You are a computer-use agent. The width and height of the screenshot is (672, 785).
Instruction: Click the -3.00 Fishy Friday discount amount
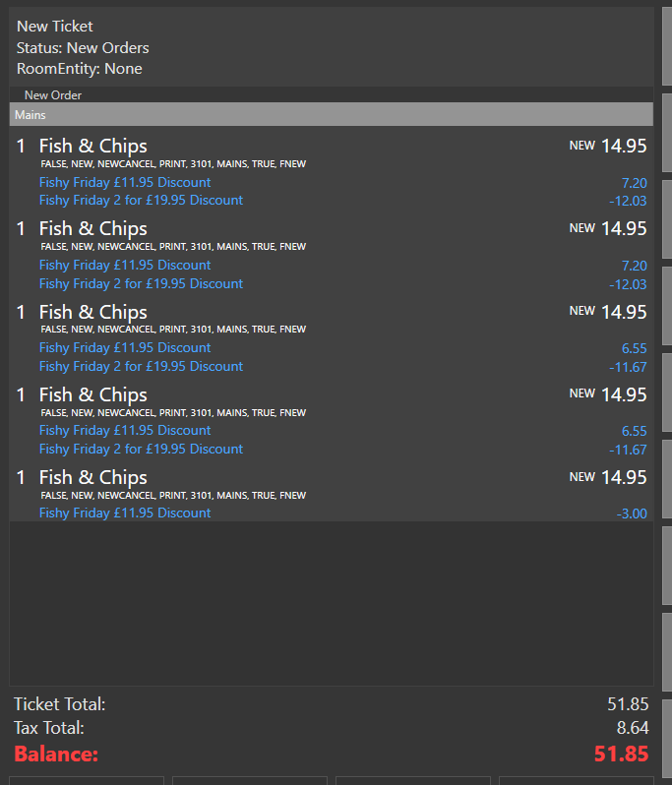(x=632, y=513)
